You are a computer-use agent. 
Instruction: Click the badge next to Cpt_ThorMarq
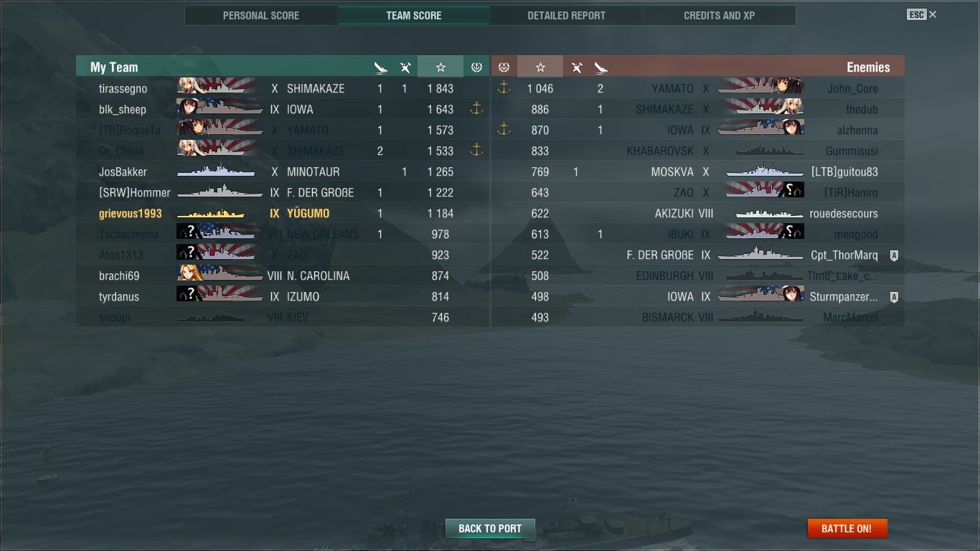pos(894,255)
